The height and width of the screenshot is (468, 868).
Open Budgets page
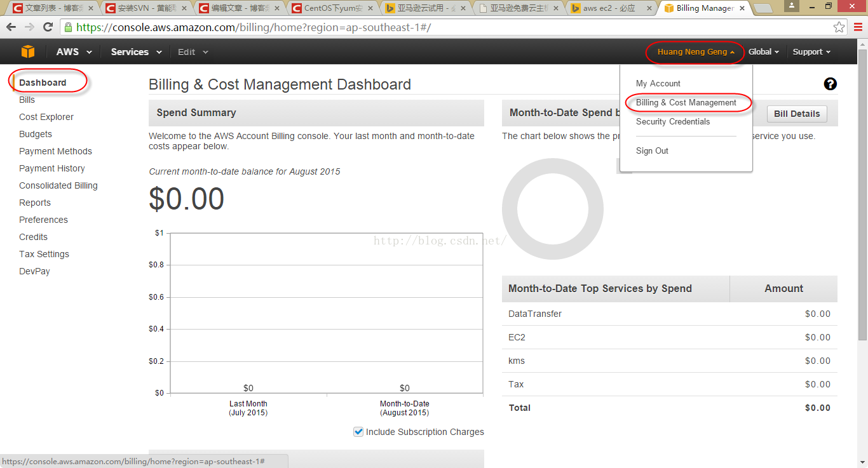36,134
